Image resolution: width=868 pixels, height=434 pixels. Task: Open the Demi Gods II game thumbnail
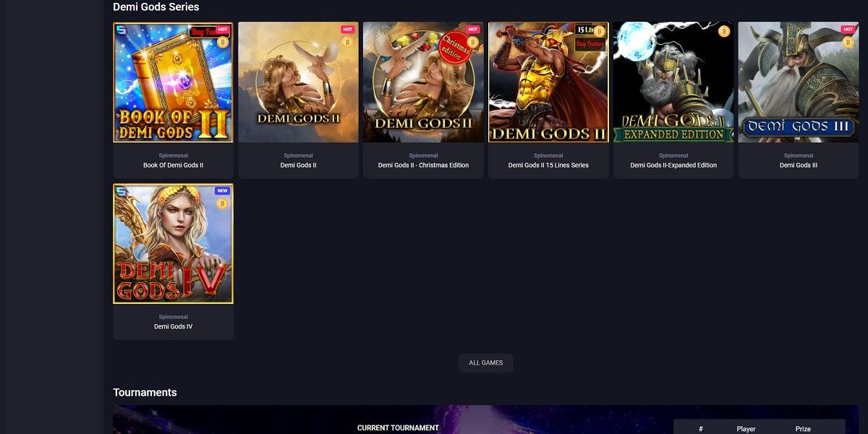[298, 82]
